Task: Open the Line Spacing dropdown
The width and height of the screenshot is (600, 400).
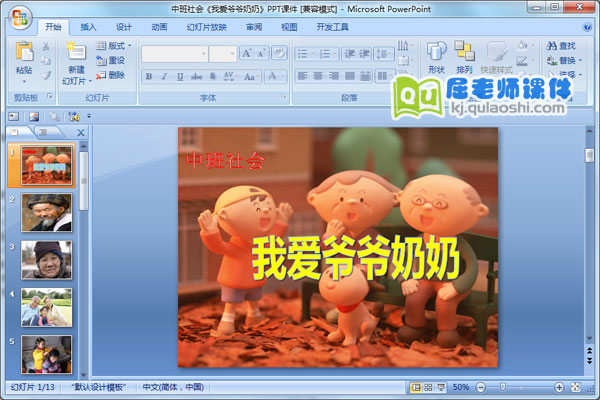Action: tap(383, 54)
